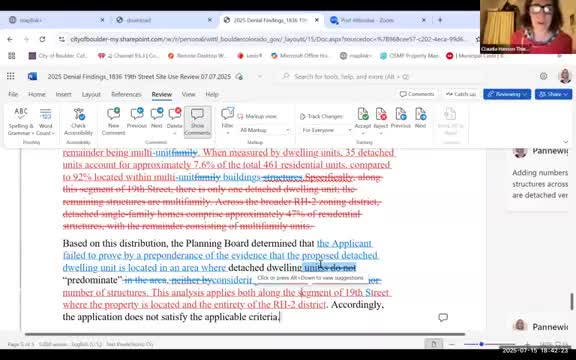The image size is (576, 360).
Task: Switch to the download browser tab
Action: coord(163,20)
